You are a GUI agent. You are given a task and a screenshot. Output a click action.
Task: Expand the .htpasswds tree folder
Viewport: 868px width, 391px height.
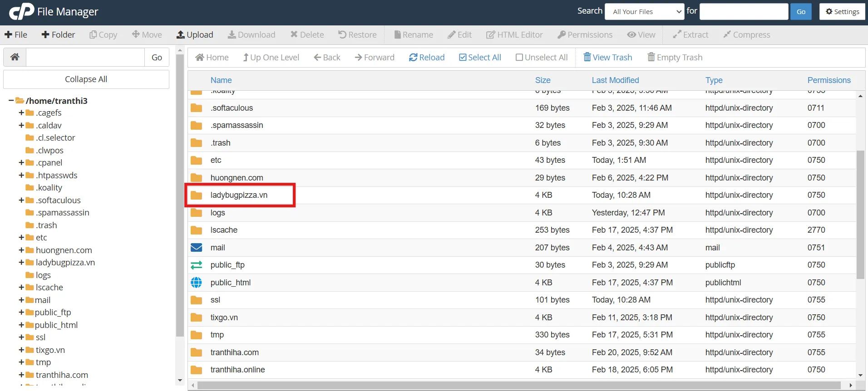point(21,175)
